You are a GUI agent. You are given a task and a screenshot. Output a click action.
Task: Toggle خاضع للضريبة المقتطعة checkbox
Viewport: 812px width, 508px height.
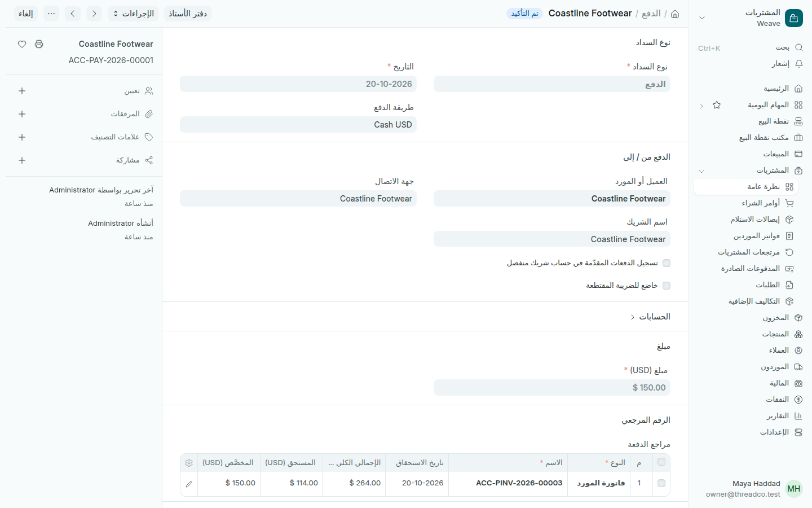pos(667,286)
